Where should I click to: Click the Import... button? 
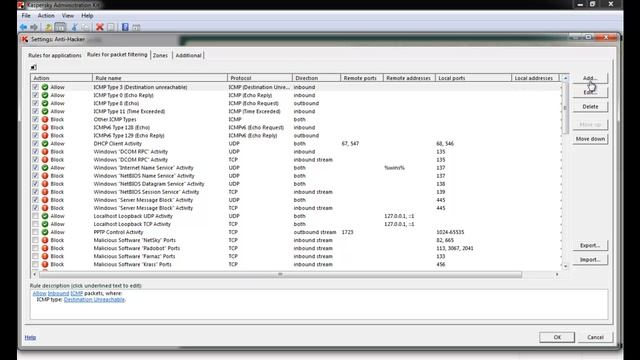pyautogui.click(x=590, y=260)
